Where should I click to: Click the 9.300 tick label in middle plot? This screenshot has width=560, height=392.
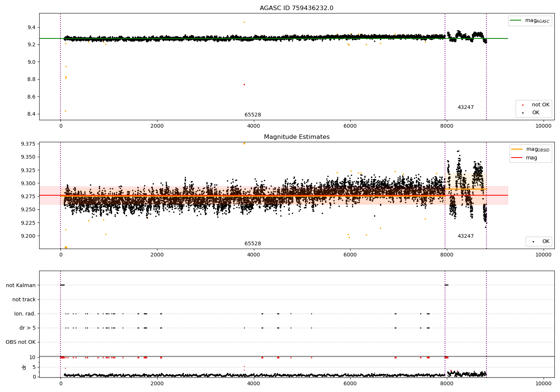pos(28,183)
